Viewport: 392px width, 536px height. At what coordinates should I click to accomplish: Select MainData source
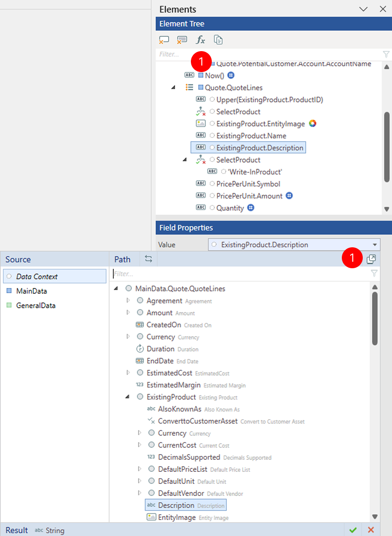pos(32,291)
